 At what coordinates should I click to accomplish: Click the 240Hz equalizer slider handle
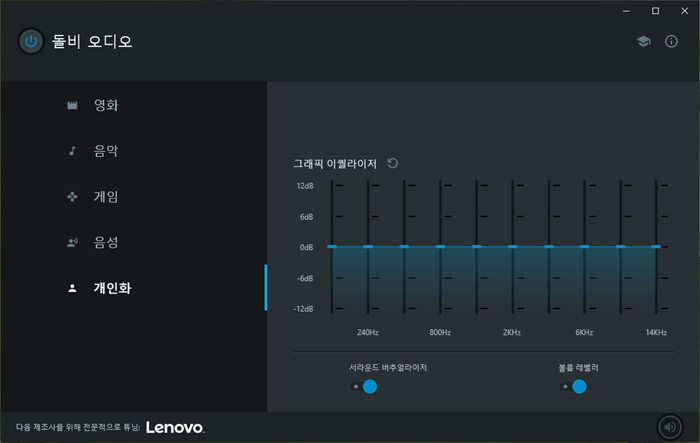coord(368,247)
